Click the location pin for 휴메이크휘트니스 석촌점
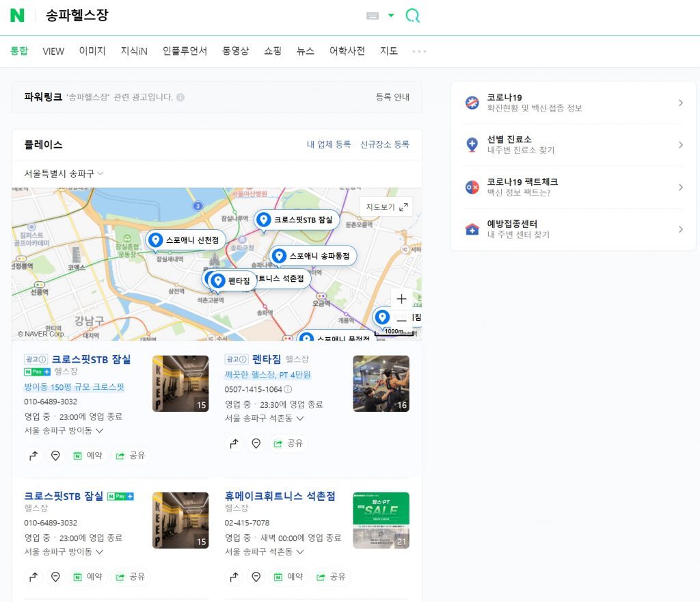 pos(256,577)
